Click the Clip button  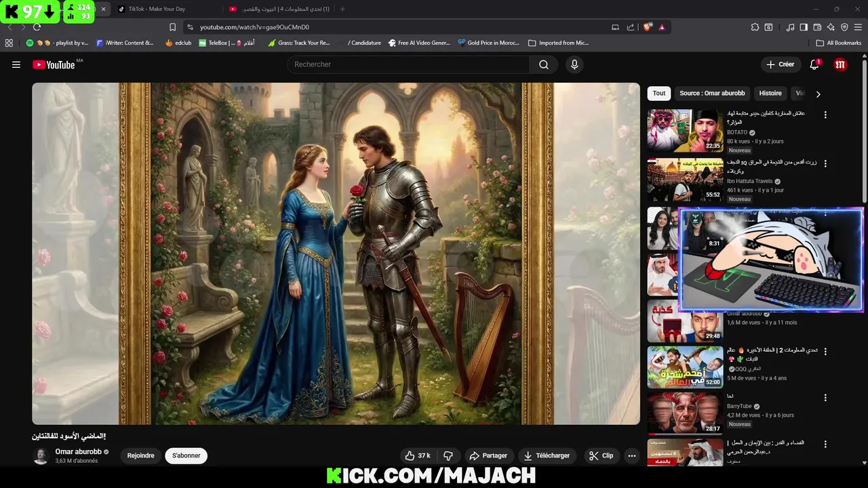point(601,455)
